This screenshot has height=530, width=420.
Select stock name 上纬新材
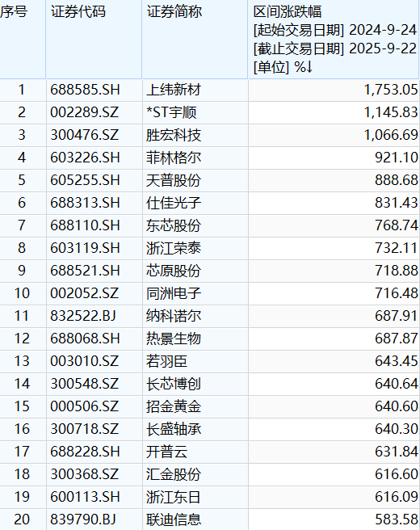(174, 90)
